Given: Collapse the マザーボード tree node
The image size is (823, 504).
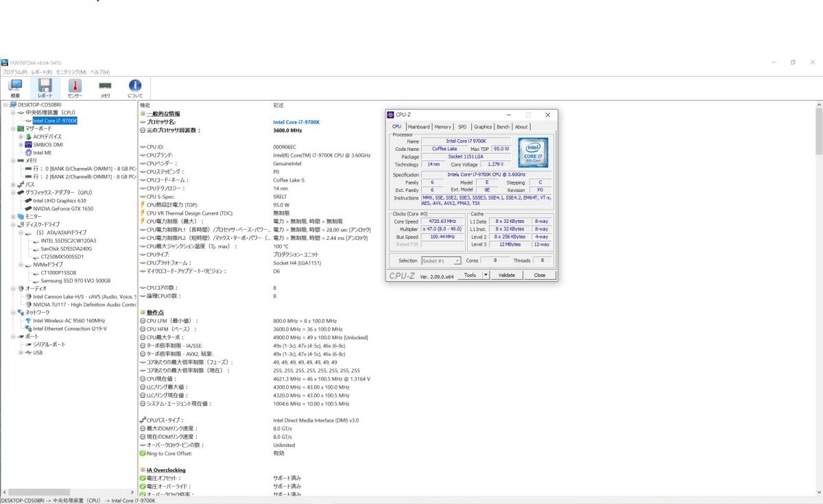Looking at the screenshot, I should point(13,128).
